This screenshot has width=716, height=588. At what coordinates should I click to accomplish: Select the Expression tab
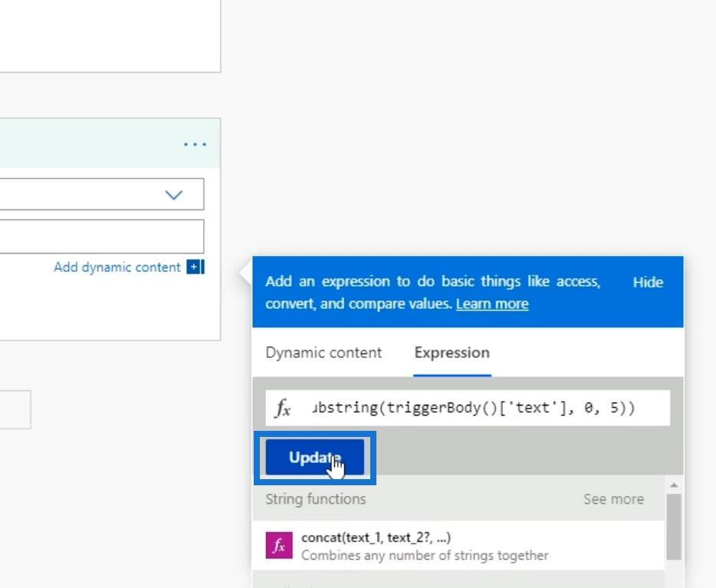tap(452, 353)
